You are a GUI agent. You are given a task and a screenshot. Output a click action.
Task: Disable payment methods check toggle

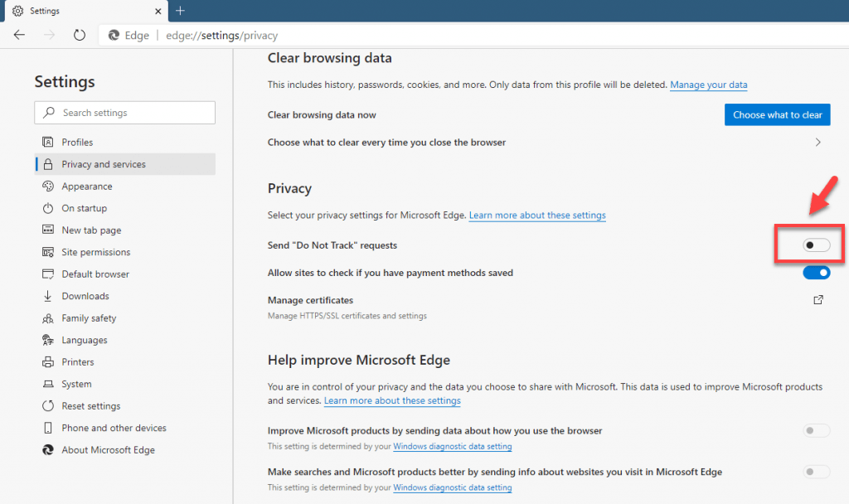[x=817, y=272]
